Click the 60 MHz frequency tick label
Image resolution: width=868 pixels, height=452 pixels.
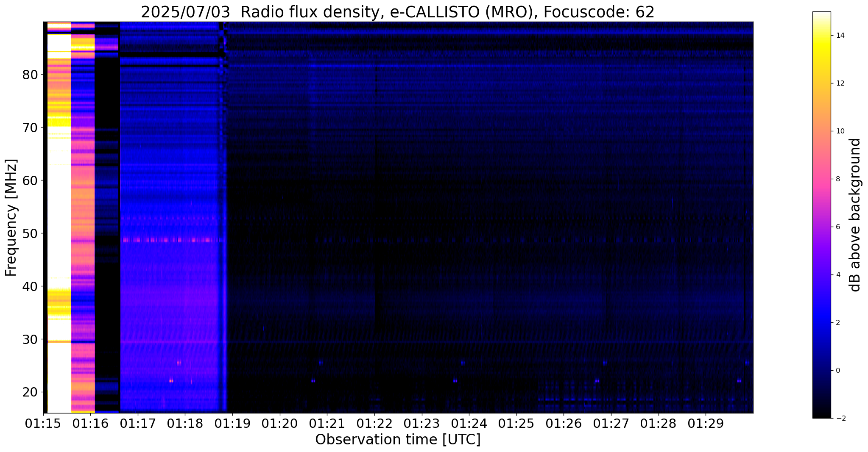click(x=30, y=180)
